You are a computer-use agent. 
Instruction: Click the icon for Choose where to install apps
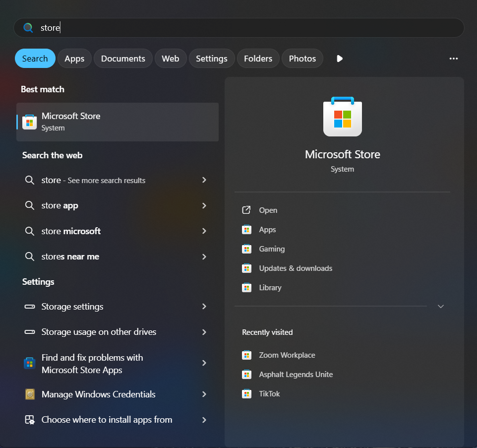[30, 420]
